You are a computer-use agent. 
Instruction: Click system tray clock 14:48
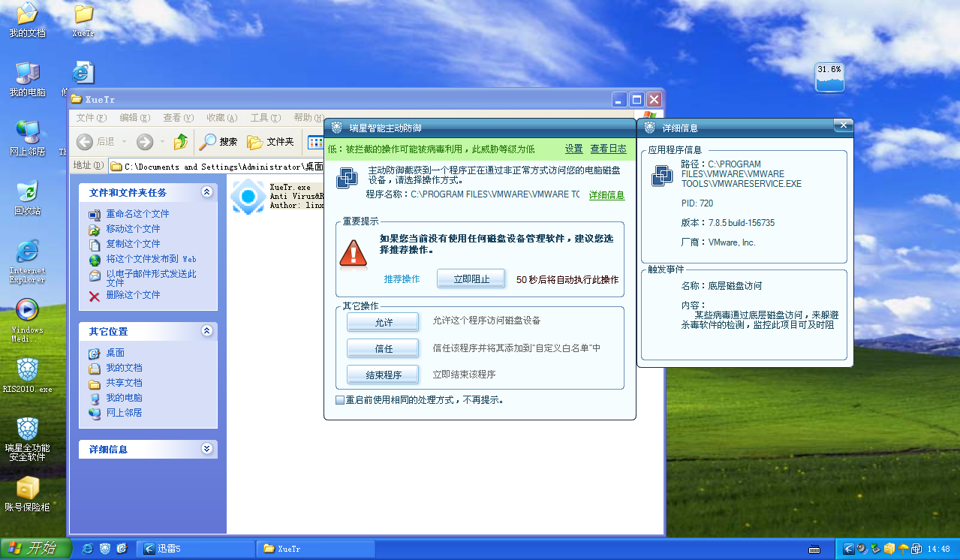click(x=940, y=549)
